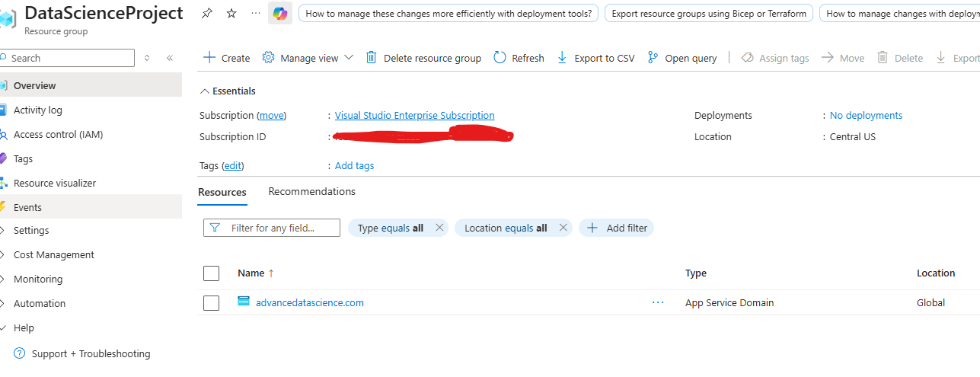This screenshot has height=377, width=980.
Task: Click the Add tags link
Action: tap(355, 165)
